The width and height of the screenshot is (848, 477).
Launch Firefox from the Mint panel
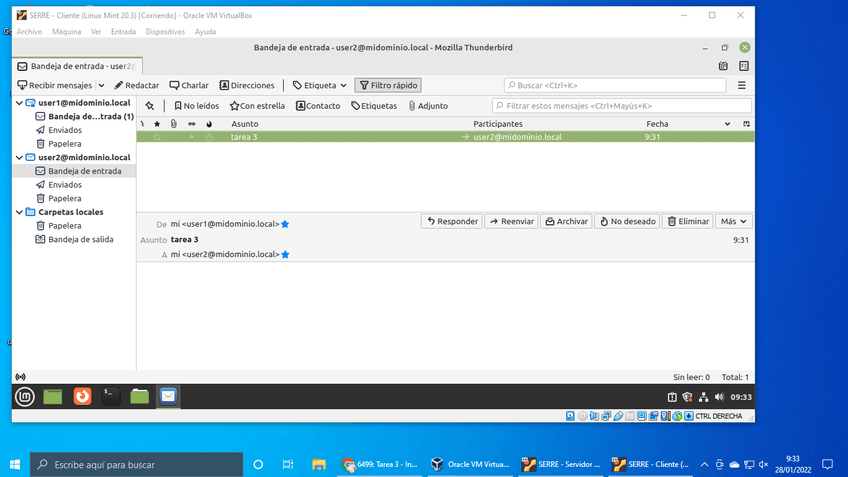coord(82,396)
